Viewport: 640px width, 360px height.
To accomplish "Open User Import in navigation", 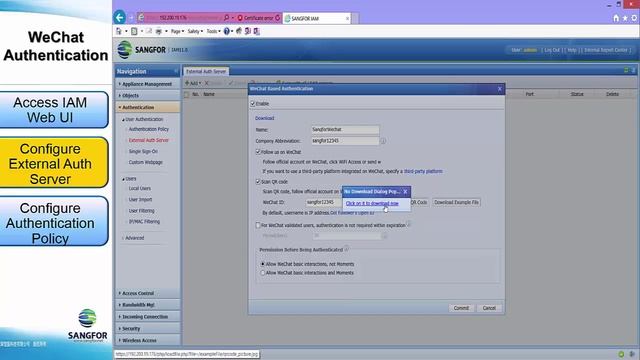I will 140,200.
